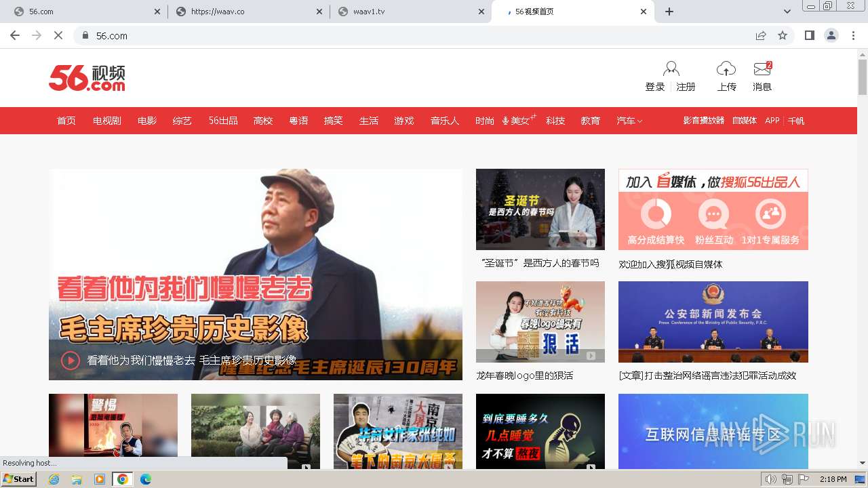
Task: Open the 游戏 nav item
Action: click(404, 121)
